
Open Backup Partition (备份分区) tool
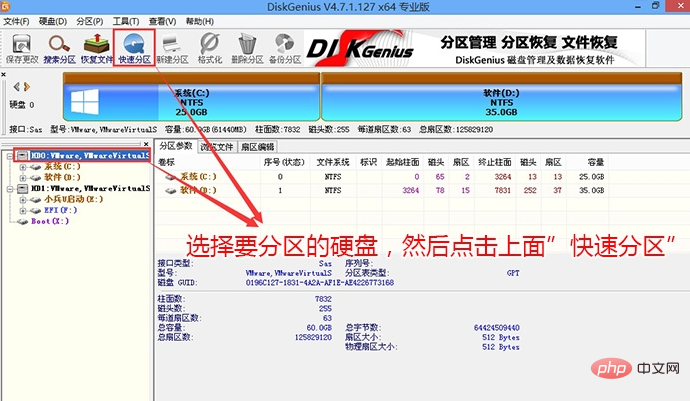coord(285,48)
